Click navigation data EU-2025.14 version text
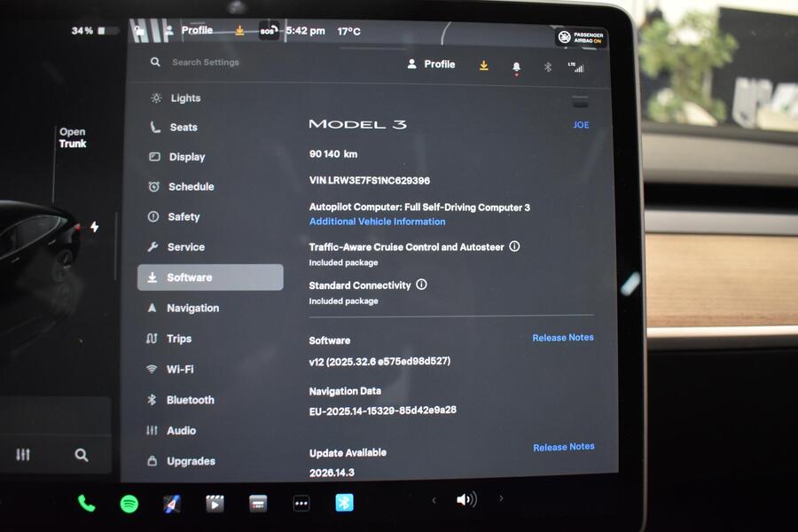Screen dimensions: 798x532 382,411
